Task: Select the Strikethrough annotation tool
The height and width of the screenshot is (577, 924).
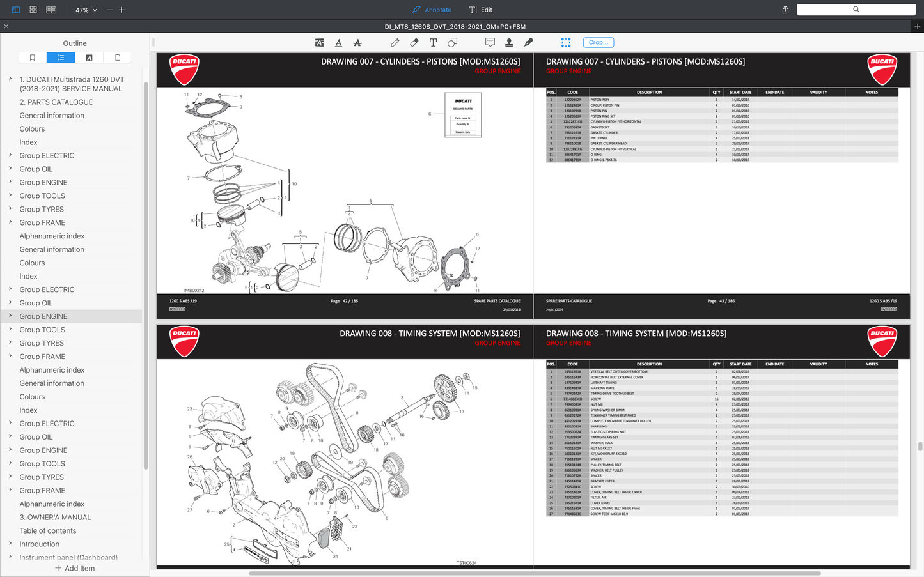Action: click(x=357, y=42)
